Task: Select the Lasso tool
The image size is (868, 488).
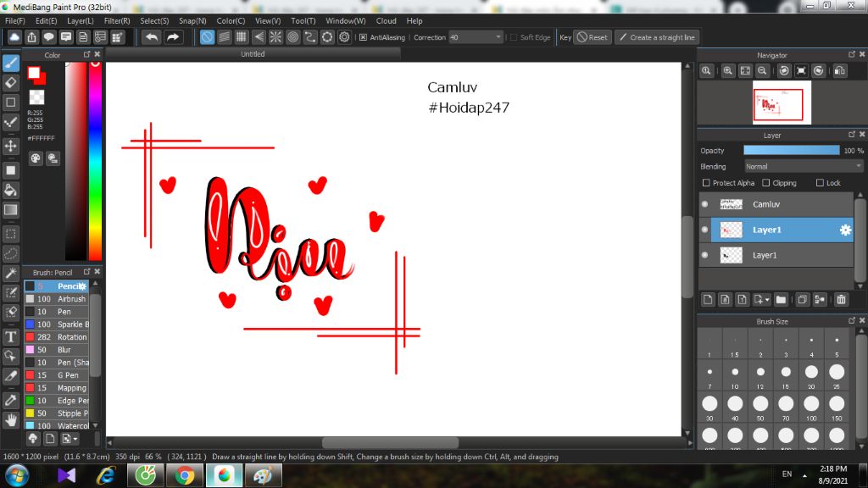Action: pos(10,253)
